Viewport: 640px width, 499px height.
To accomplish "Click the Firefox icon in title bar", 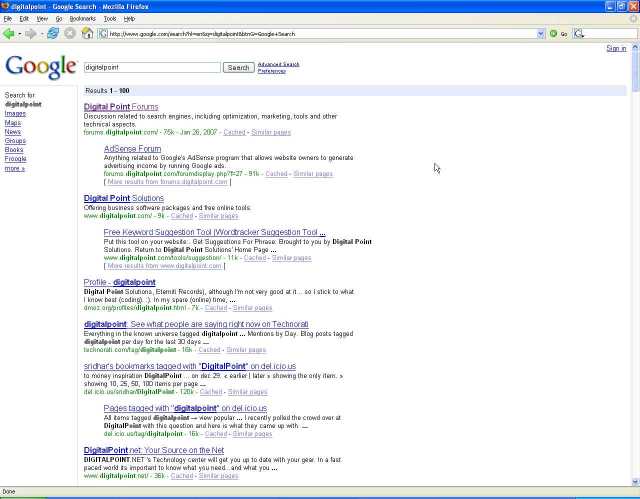I will pos(5,6).
